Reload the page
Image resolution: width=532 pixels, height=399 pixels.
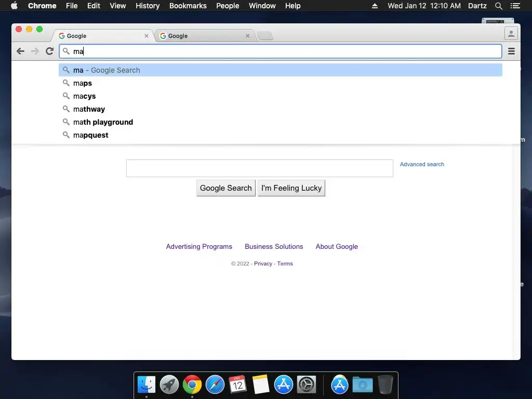click(x=49, y=51)
